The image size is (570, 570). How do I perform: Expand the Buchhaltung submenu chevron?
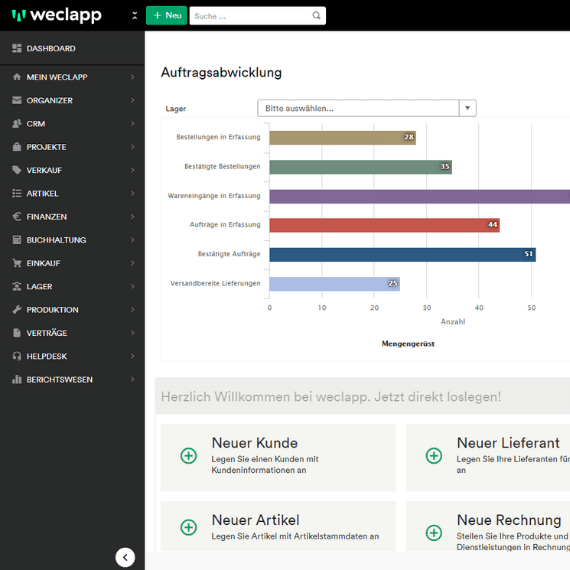click(x=133, y=240)
